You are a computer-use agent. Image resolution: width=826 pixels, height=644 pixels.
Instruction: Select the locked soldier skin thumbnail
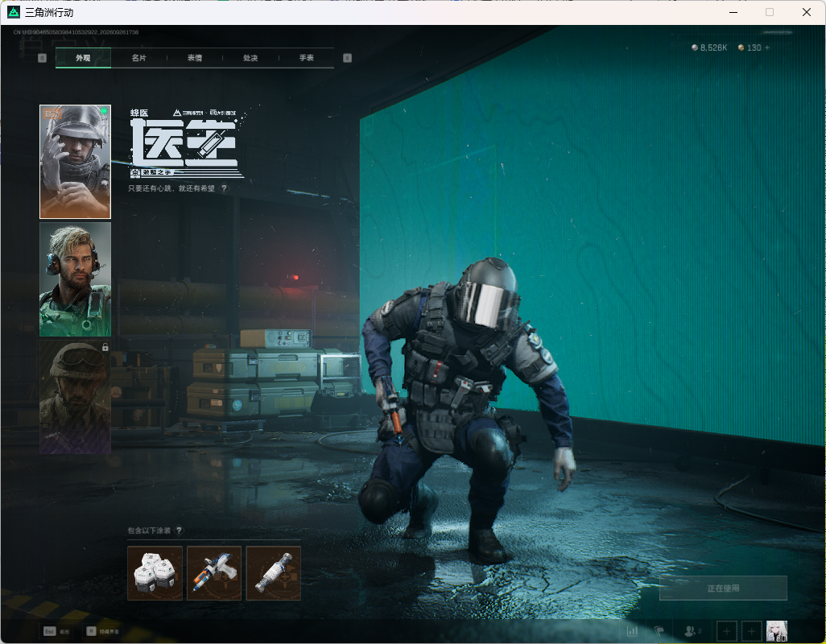pos(76,397)
